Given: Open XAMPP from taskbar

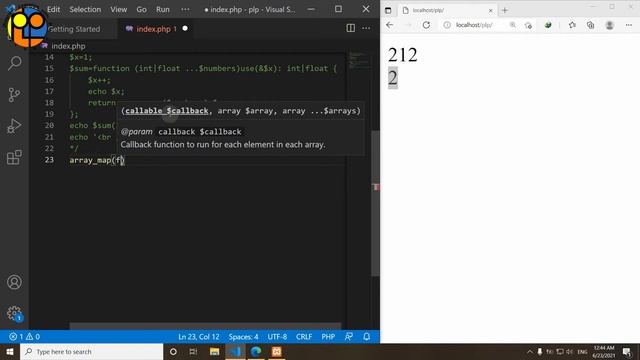Looking at the screenshot, I should coord(277,351).
